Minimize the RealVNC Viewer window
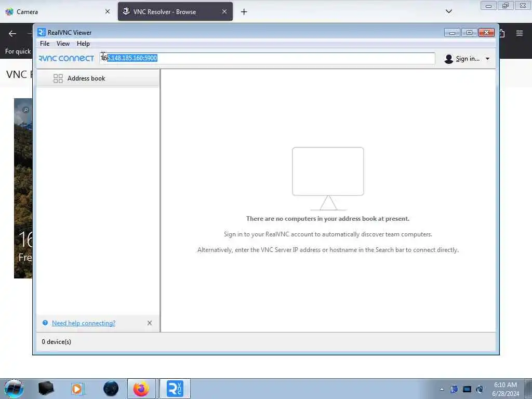 pyautogui.click(x=452, y=33)
